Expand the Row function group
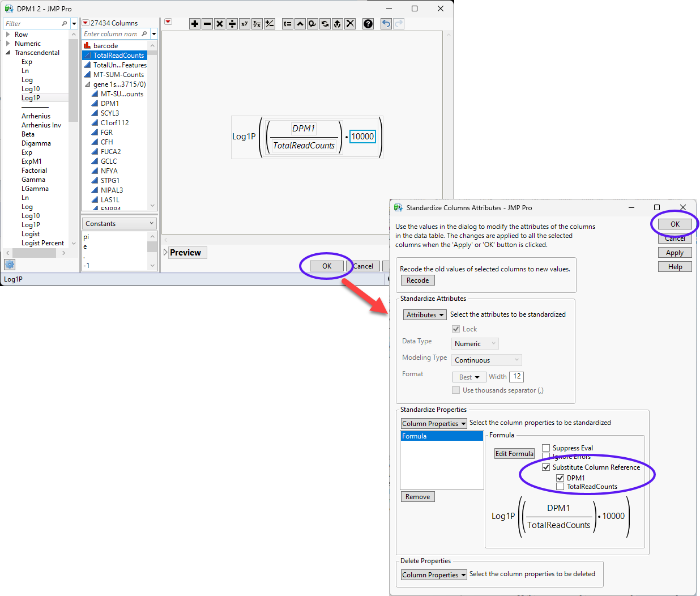Screen dimensions: 700x596 click(x=8, y=35)
